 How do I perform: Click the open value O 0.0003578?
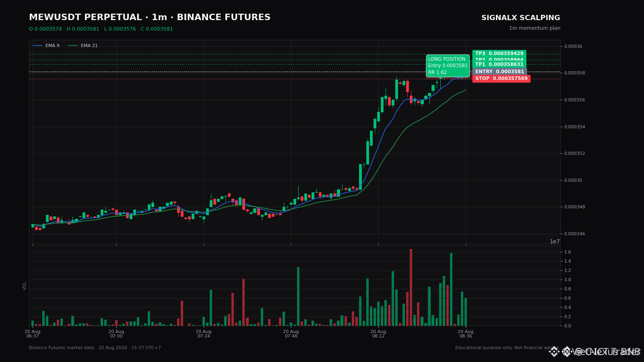(x=45, y=29)
